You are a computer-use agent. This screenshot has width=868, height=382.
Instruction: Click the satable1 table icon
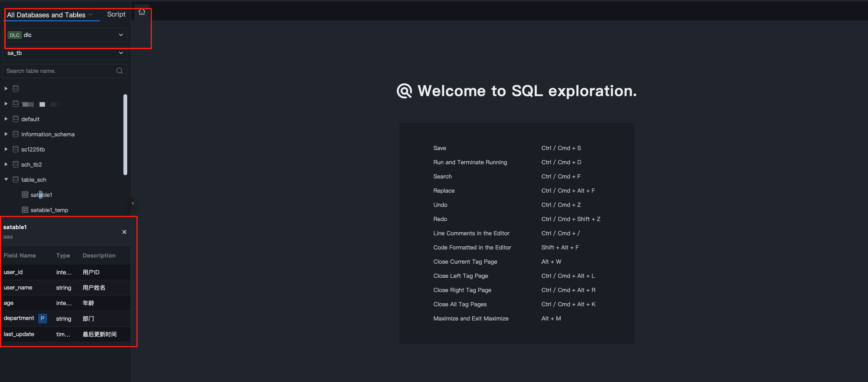(x=25, y=195)
